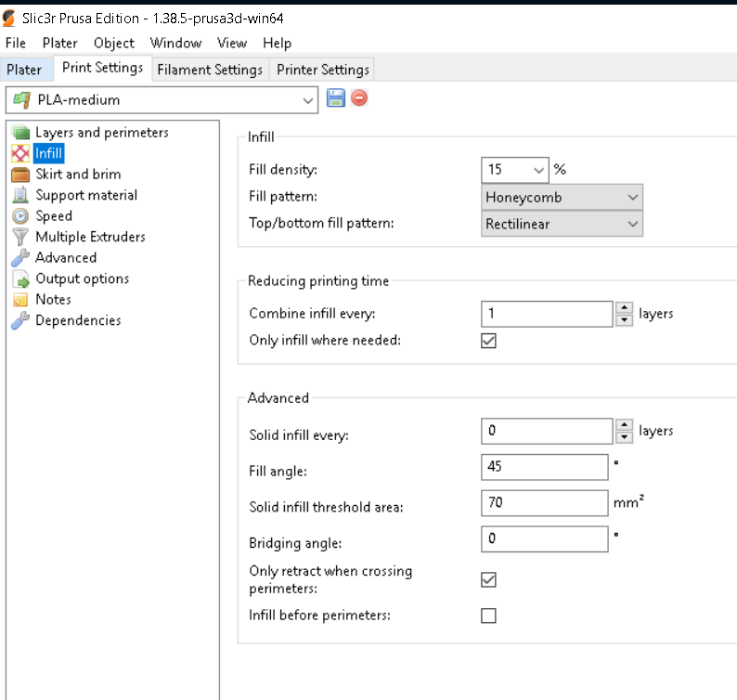Toggle Only infill where needed checkbox
737x700 pixels.
pos(488,341)
